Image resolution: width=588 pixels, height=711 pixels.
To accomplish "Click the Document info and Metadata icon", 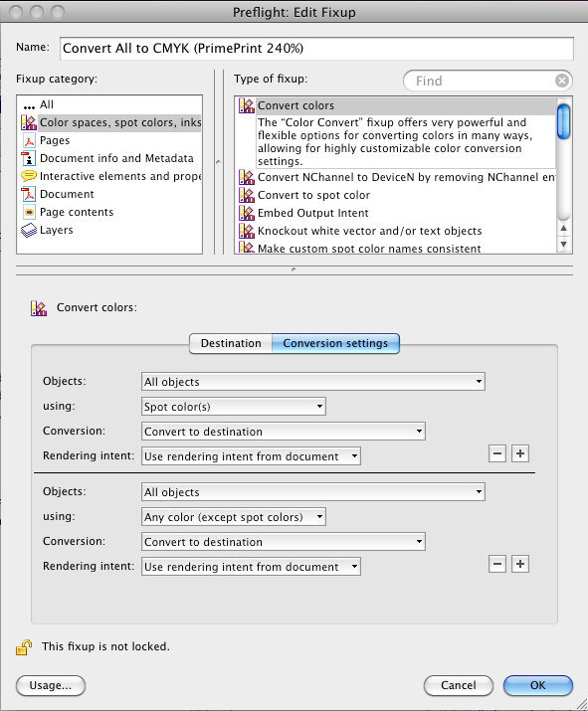I will (29, 158).
